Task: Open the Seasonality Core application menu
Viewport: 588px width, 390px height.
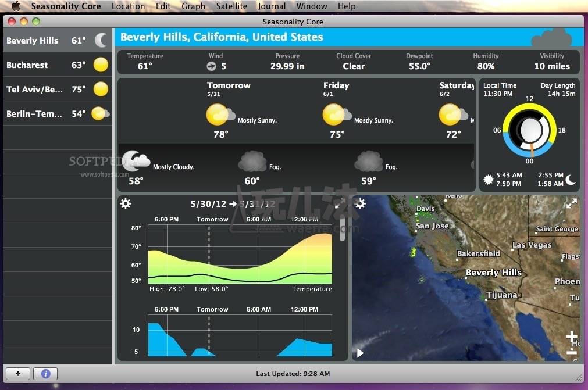Action: click(x=66, y=6)
